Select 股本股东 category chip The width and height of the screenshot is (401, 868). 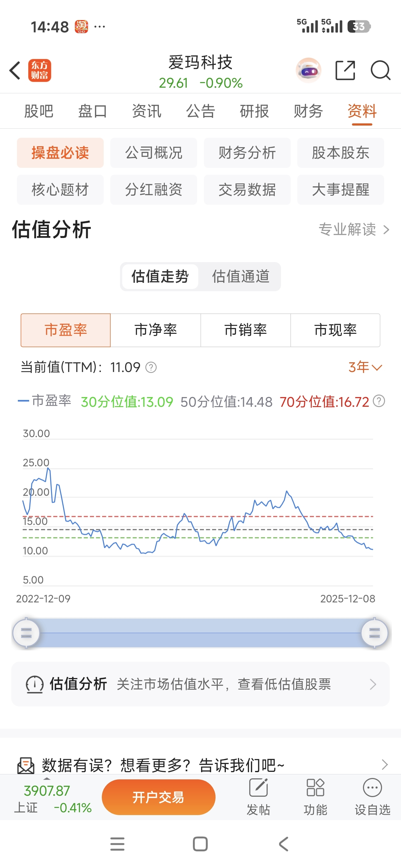pos(341,152)
